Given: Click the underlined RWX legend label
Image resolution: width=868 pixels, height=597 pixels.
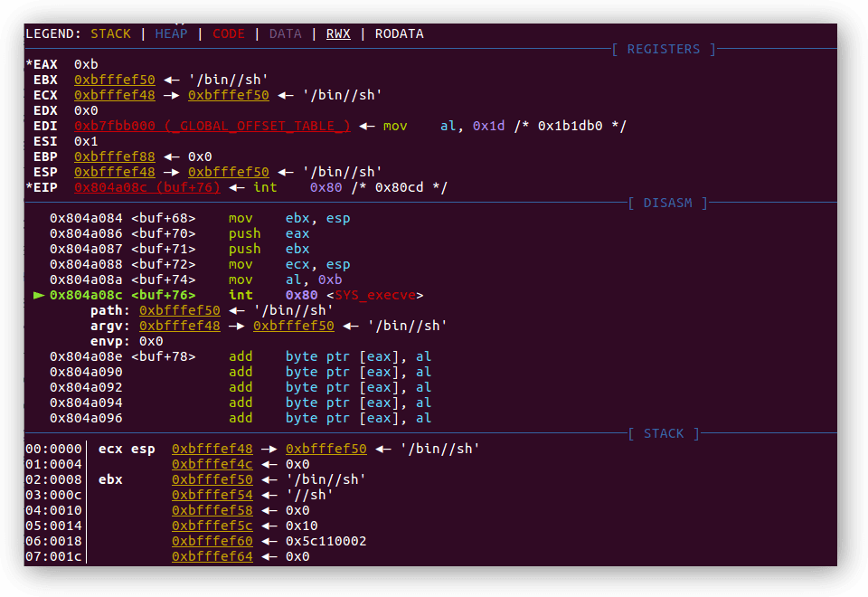Looking at the screenshot, I should tap(338, 34).
